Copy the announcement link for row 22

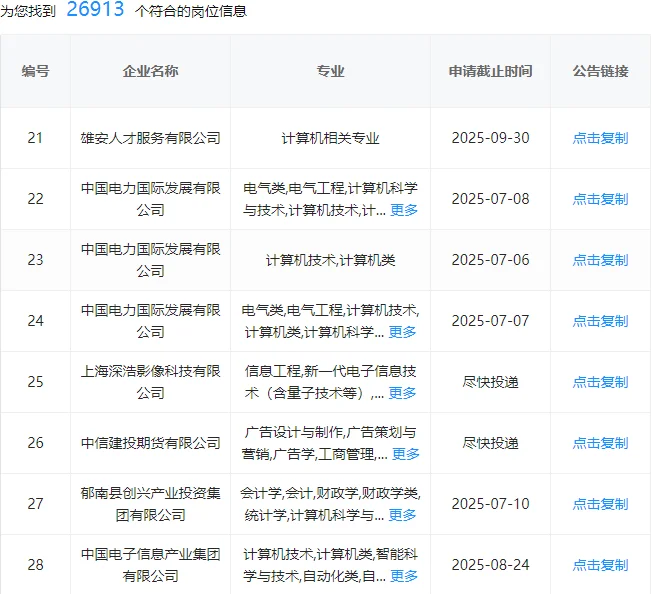pyautogui.click(x=600, y=199)
